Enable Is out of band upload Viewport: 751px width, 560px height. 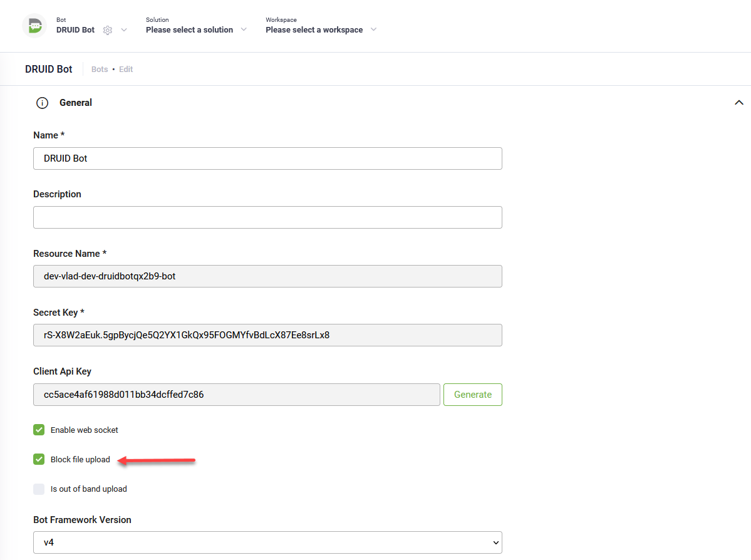pyautogui.click(x=39, y=489)
